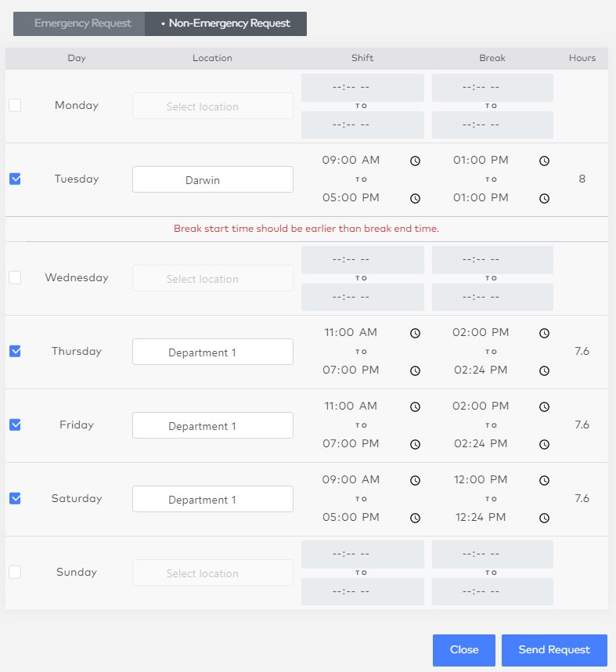Select the Non-Emergency Request tab
This screenshot has width=616, height=672.
225,23
